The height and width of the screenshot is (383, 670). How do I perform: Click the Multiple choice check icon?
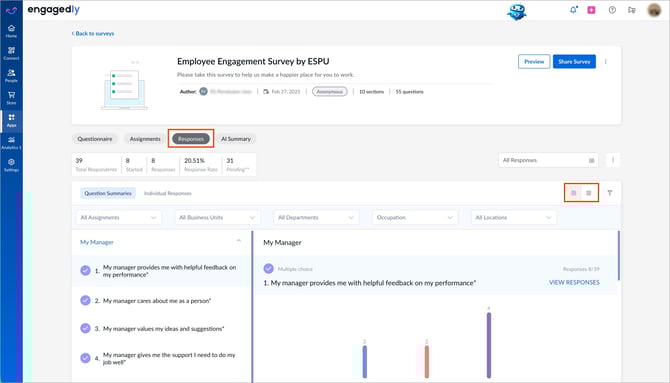(x=268, y=268)
